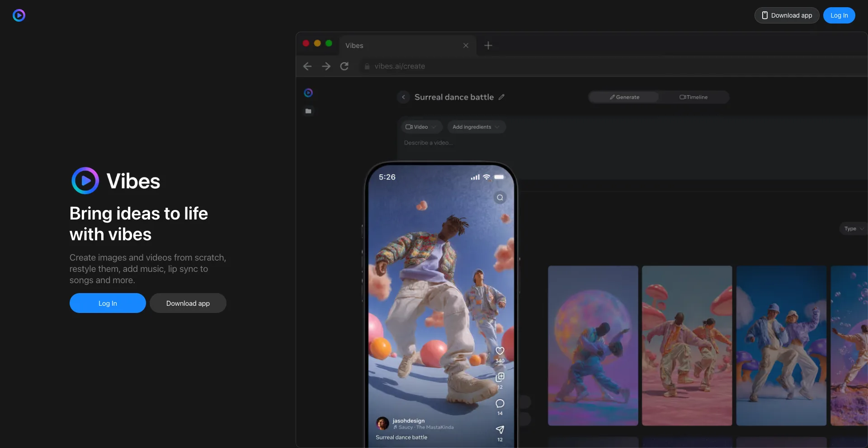This screenshot has height=448, width=868.
Task: Click the red close window dot in the mockup
Action: 306,43
